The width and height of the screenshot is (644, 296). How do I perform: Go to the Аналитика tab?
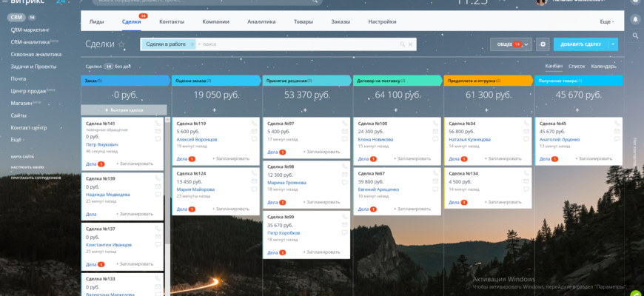pyautogui.click(x=261, y=21)
